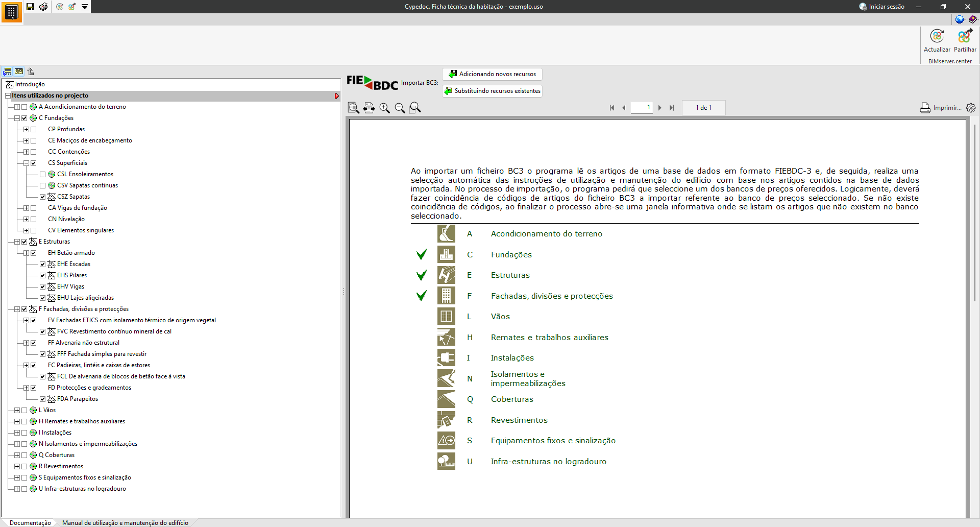This screenshot has width=980, height=527.
Task: Click the fit whole page view icon
Action: [353, 108]
